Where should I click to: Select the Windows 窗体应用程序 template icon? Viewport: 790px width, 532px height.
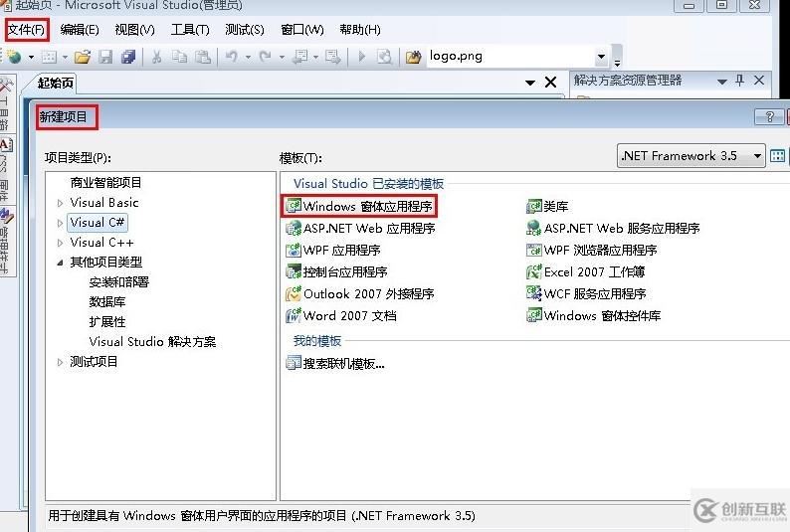click(x=294, y=207)
